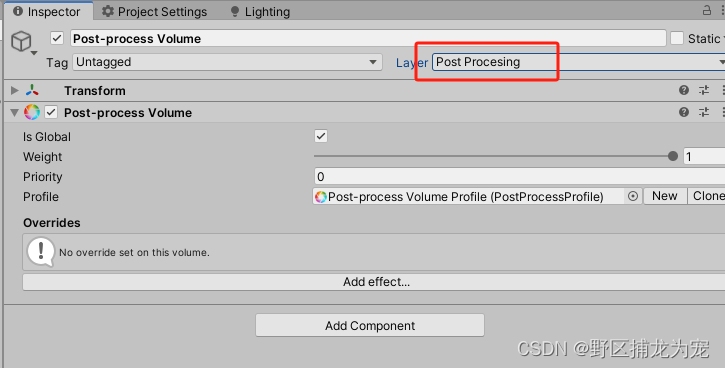This screenshot has width=725, height=368.
Task: Open Post-process Volume help icon
Action: [x=684, y=112]
